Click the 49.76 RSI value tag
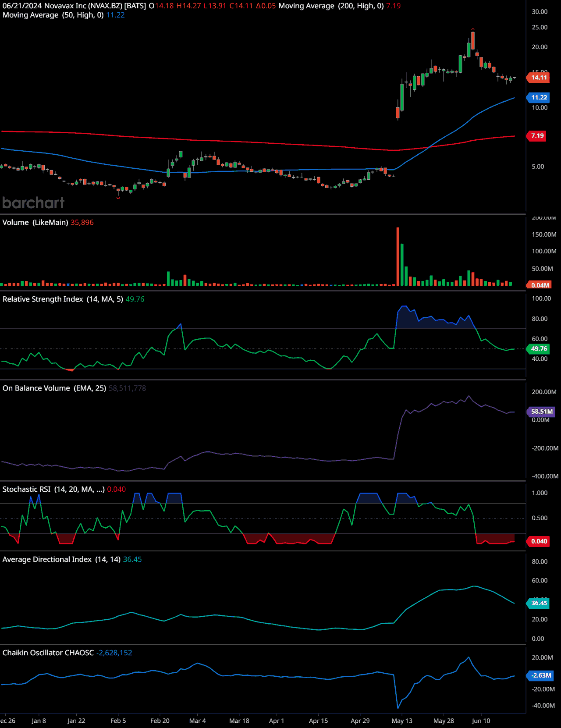 coord(539,348)
